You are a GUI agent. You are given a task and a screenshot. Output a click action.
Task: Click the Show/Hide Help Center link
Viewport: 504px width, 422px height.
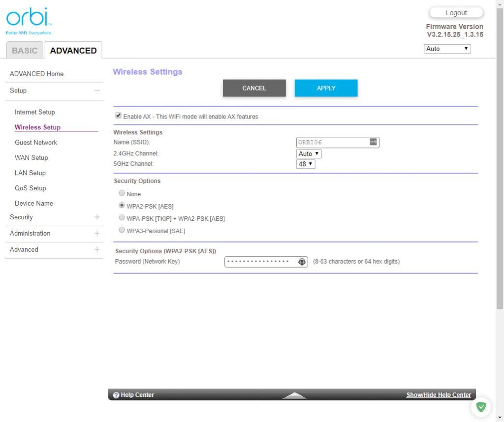coord(438,395)
